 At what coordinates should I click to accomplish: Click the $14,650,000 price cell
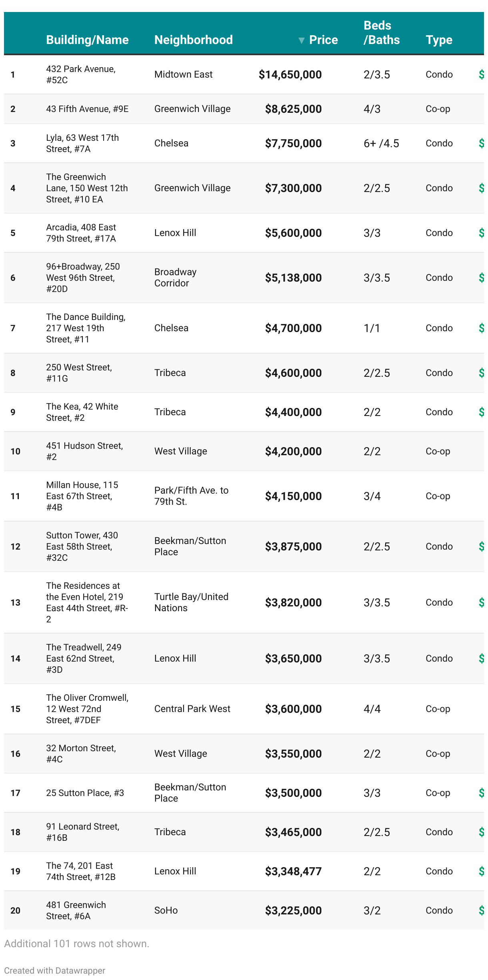click(290, 75)
